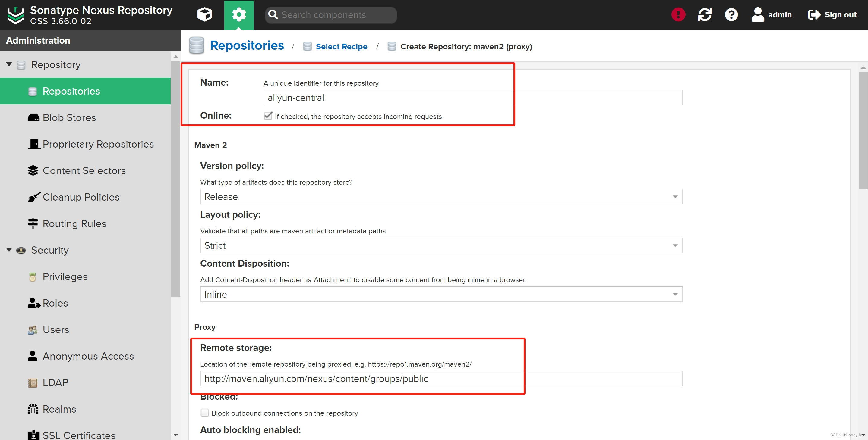Open Cleanup Policies menu entry

pos(85,197)
